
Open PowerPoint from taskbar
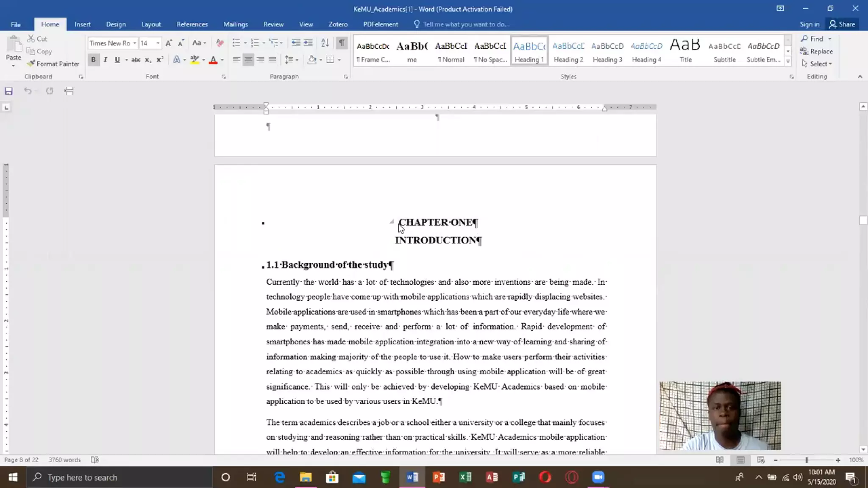(439, 477)
